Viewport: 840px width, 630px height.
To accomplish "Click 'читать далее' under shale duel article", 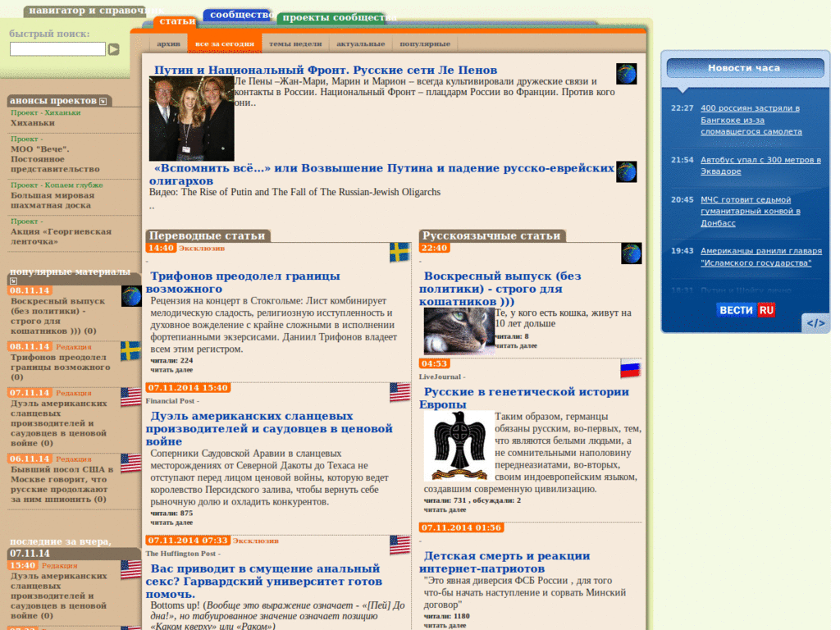I will pos(171,523).
